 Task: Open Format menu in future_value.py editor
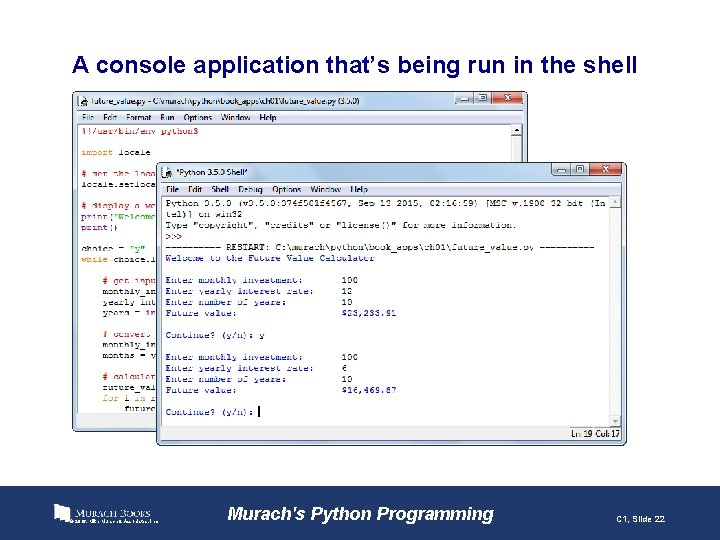138,118
